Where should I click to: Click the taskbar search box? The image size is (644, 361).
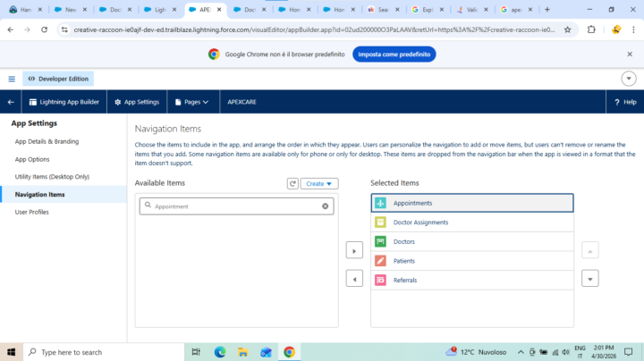(104, 352)
